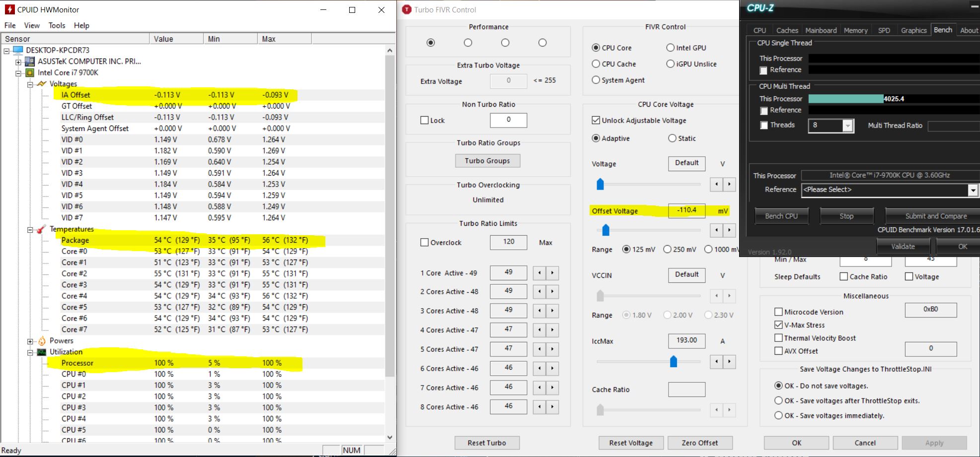Click the Offset Voltage value field
980x457 pixels.
686,210
